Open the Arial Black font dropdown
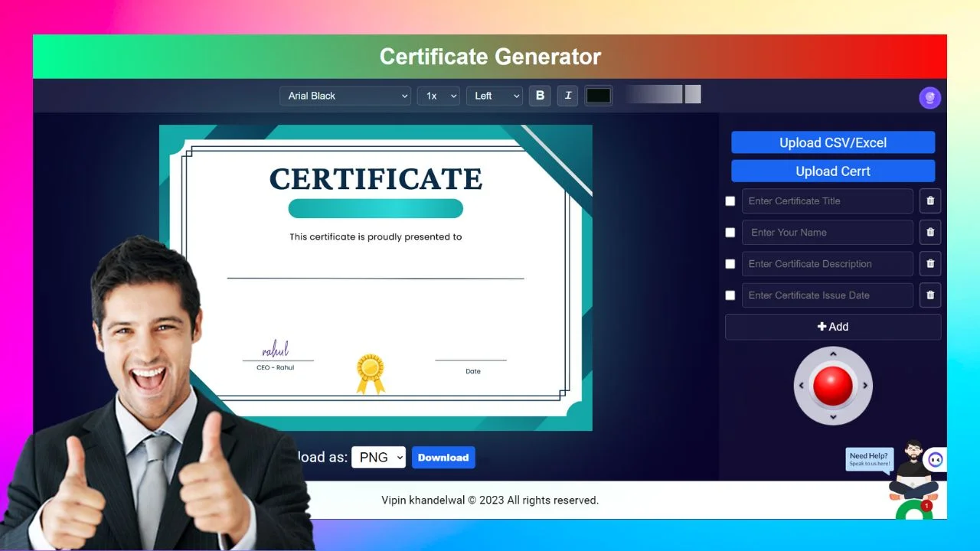980x551 pixels. tap(345, 96)
